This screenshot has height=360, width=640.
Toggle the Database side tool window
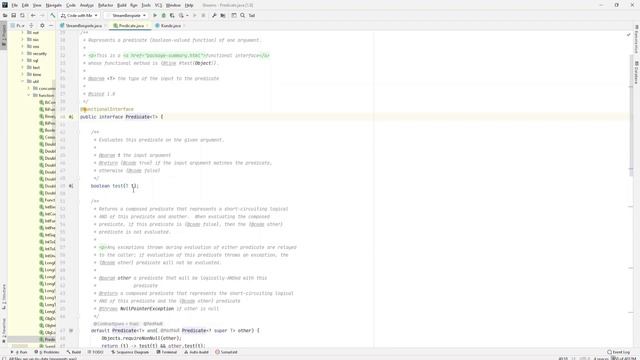click(x=636, y=73)
